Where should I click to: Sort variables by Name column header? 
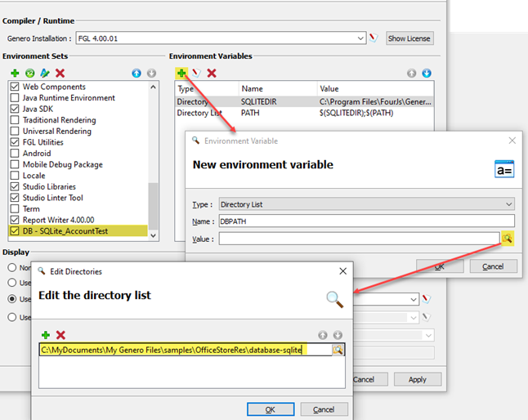(x=278, y=88)
